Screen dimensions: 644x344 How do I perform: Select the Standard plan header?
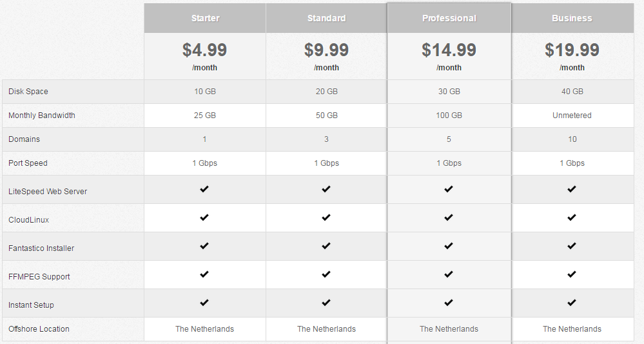(x=327, y=18)
